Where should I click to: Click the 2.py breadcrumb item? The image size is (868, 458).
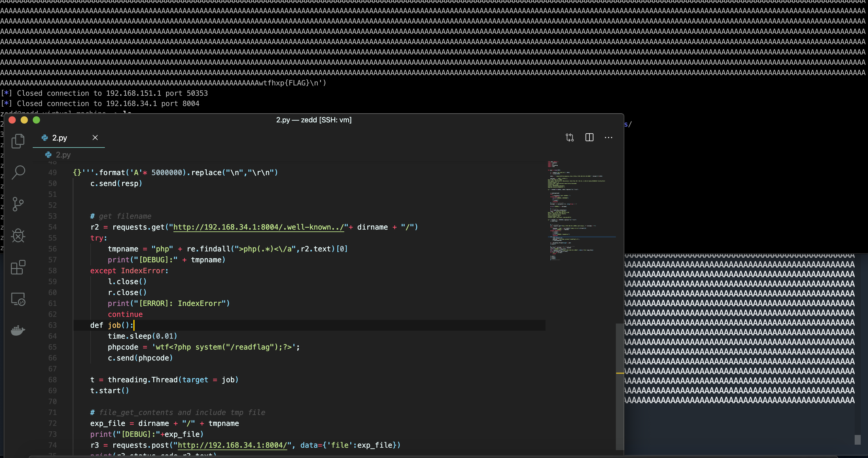tap(63, 154)
